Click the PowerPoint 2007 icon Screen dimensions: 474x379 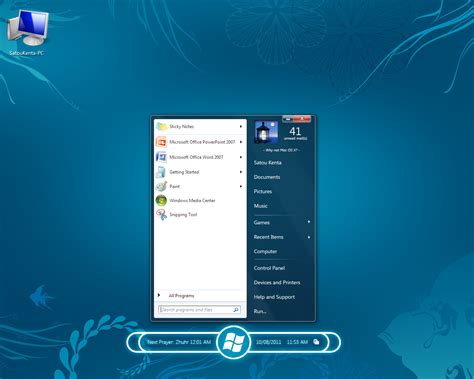tap(161, 142)
